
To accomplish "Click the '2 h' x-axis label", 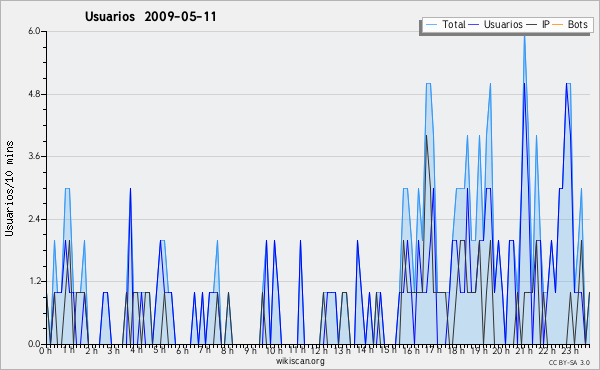I will pyautogui.click(x=91, y=350).
